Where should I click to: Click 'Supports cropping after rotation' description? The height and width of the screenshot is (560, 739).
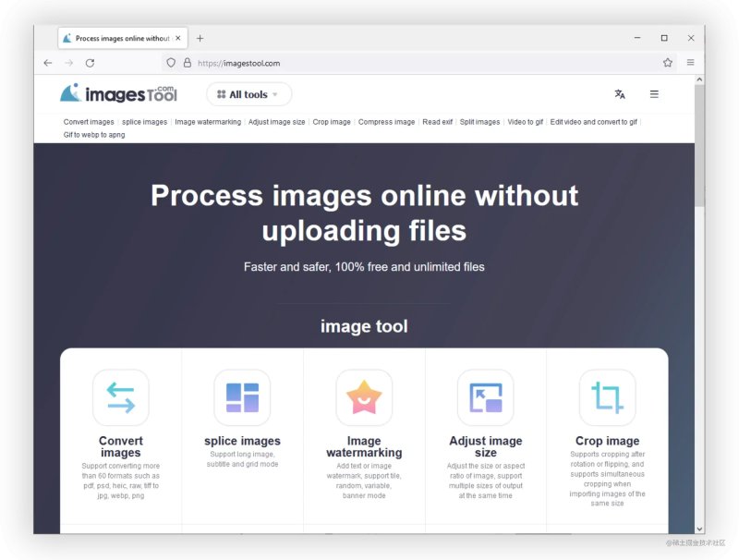(x=607, y=479)
